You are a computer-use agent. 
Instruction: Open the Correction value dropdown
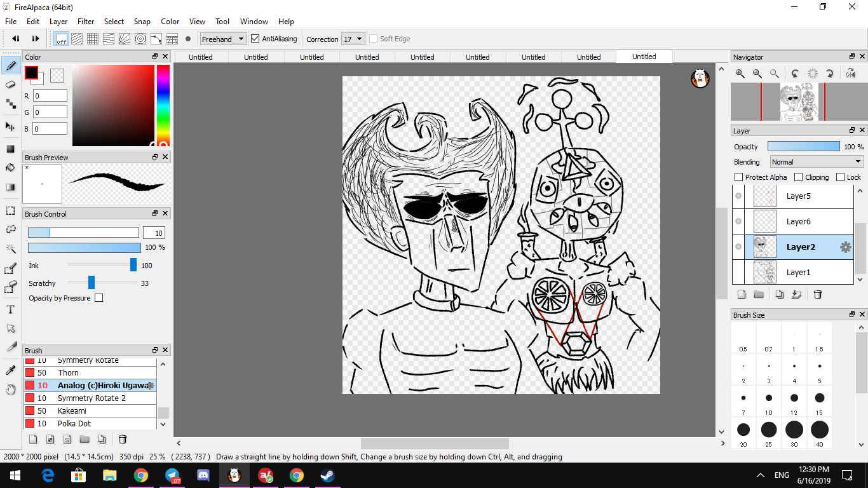[353, 39]
